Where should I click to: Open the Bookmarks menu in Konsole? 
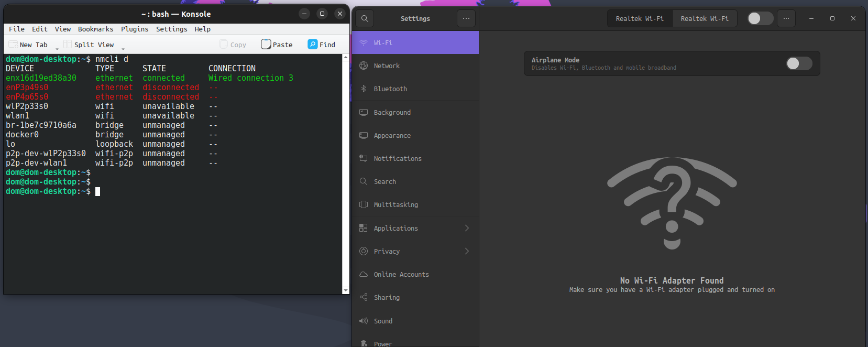95,29
